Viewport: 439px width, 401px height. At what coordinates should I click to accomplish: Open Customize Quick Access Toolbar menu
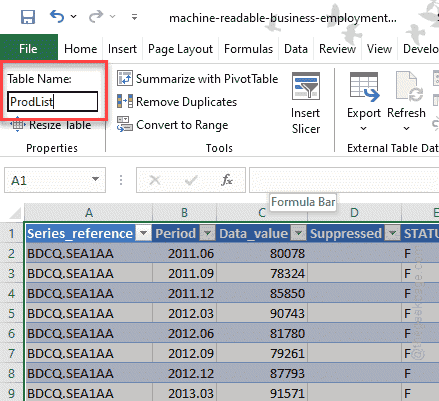tap(134, 17)
